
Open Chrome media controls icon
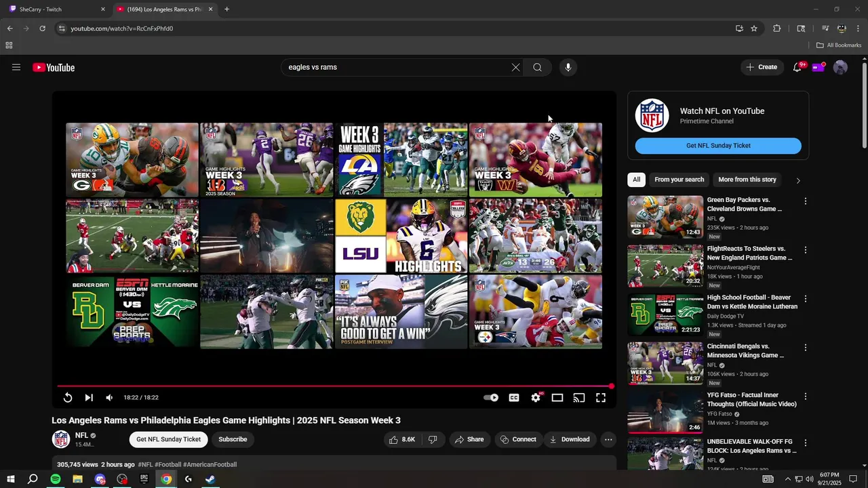tap(825, 28)
